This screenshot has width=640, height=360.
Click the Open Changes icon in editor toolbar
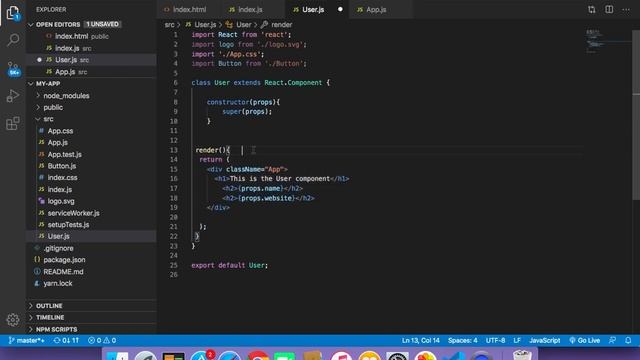pyautogui.click(x=591, y=9)
